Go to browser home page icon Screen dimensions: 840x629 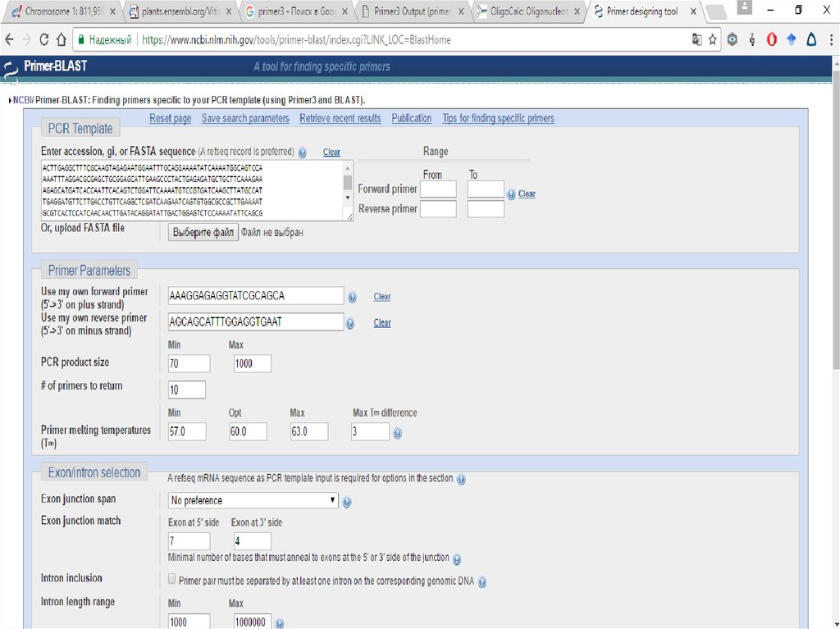click(x=61, y=39)
